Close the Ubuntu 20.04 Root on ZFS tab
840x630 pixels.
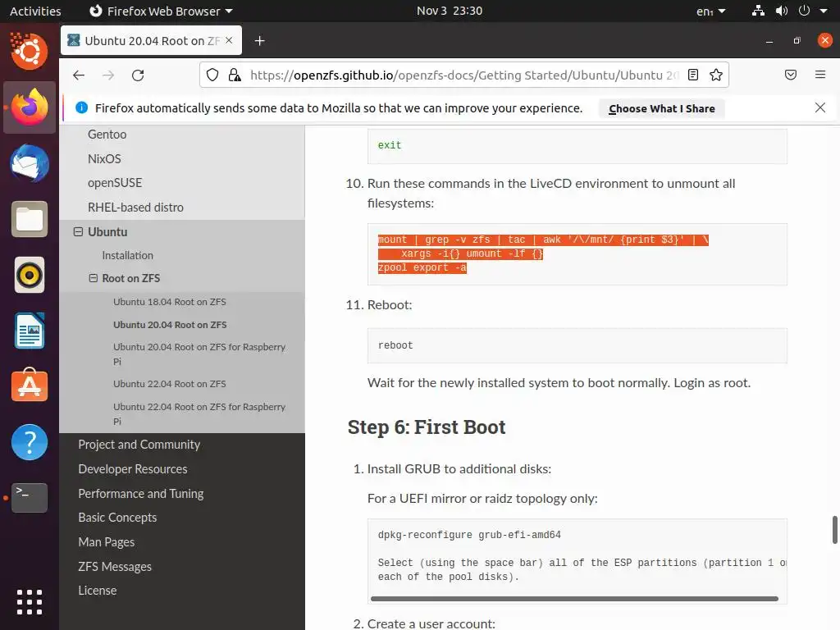point(229,40)
